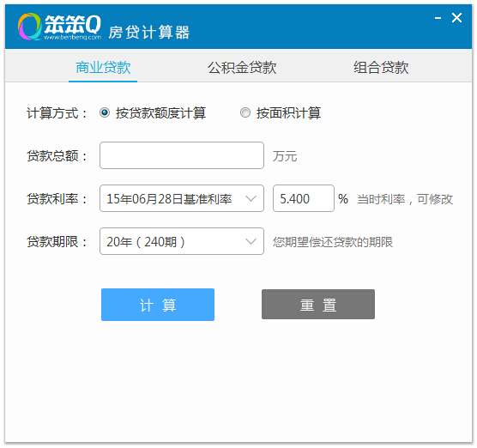Choose 按贷款额度计算 radio option
Image resolution: width=477 pixels, height=448 pixels.
105,112
